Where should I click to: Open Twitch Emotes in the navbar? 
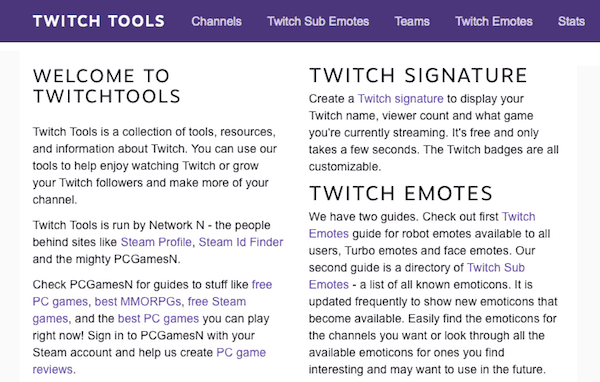(x=494, y=21)
